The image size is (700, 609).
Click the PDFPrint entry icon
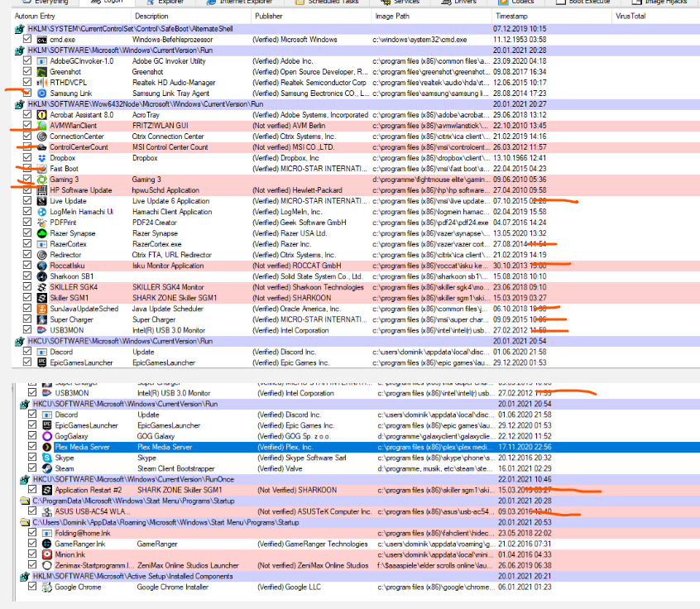pos(41,223)
